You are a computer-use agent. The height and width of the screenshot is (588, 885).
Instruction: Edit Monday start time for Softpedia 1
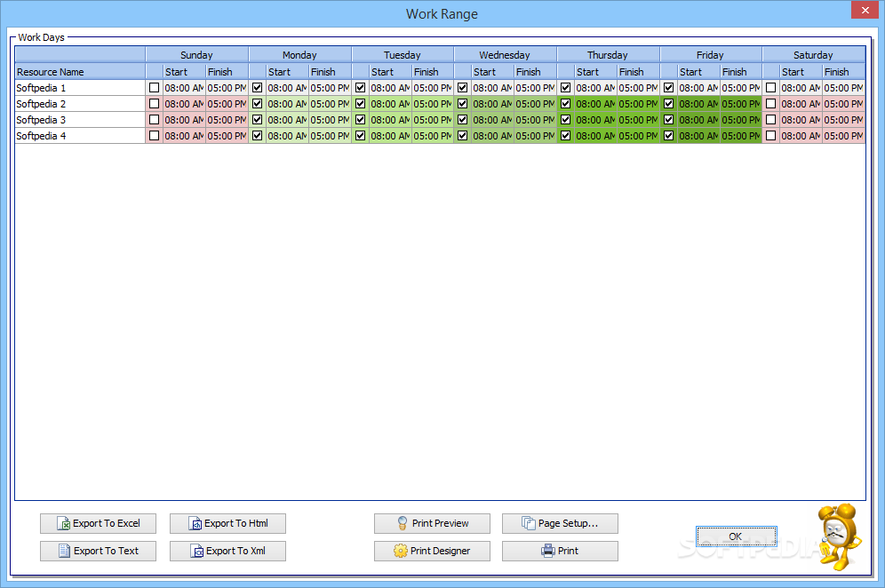(287, 88)
